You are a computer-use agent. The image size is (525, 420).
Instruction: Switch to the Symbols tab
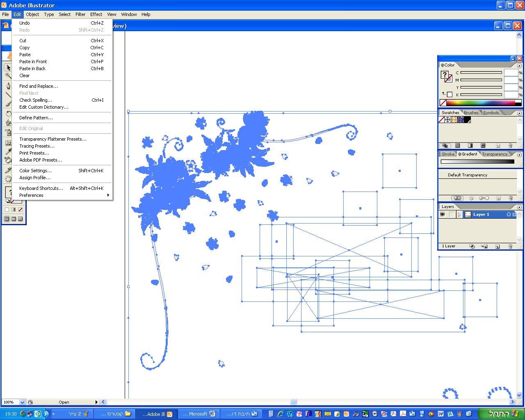coord(491,113)
